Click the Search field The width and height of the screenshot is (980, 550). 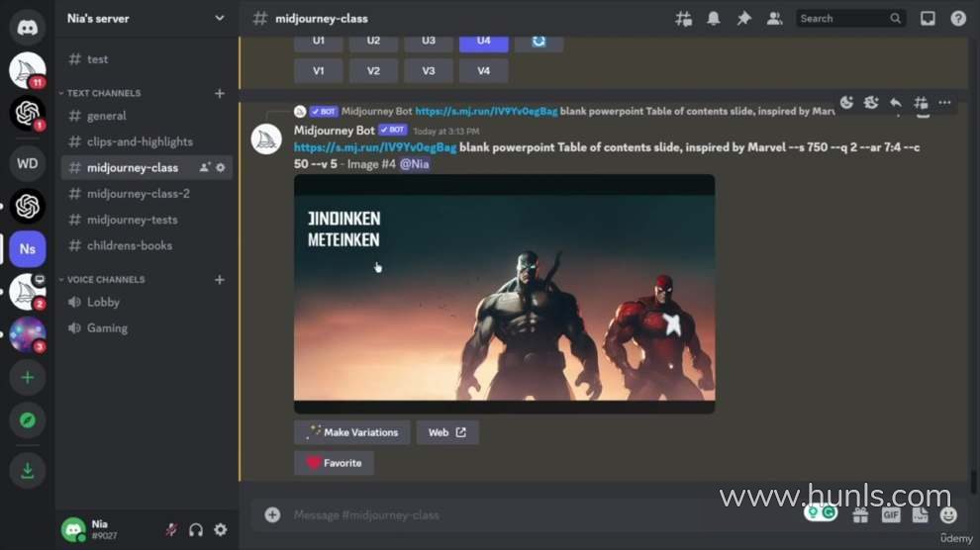pos(850,19)
